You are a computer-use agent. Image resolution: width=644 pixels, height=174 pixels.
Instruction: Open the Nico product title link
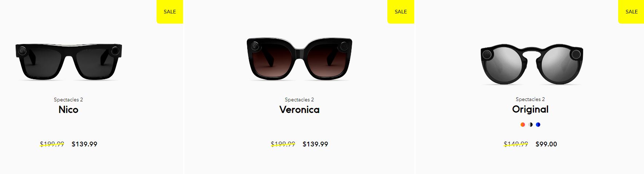[68, 110]
